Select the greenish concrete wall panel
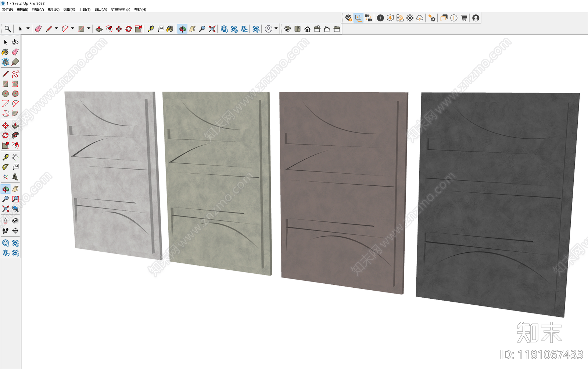Screen dimensions: 588x369 [218, 183]
